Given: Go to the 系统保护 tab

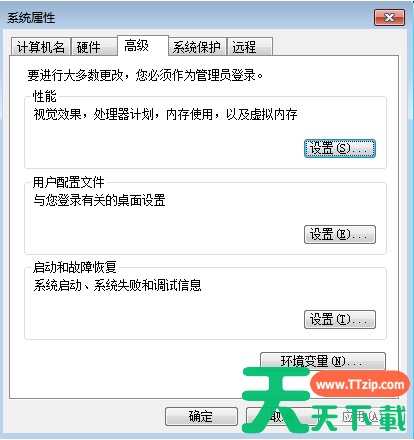Looking at the screenshot, I should 197,47.
